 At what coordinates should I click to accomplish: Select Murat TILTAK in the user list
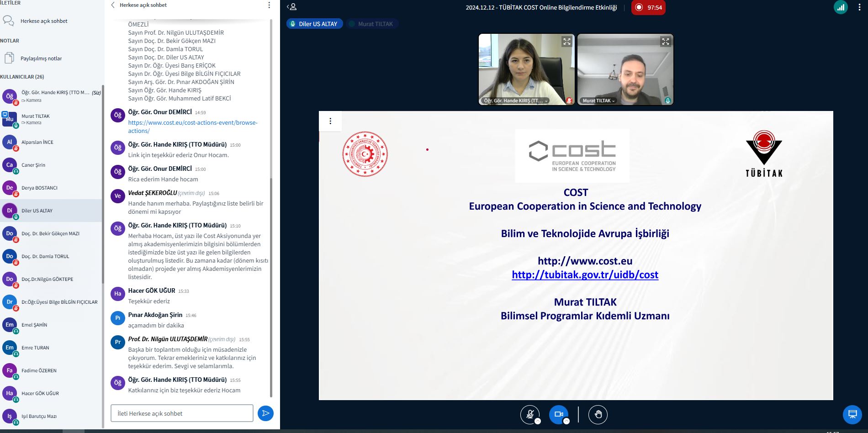click(x=51, y=119)
